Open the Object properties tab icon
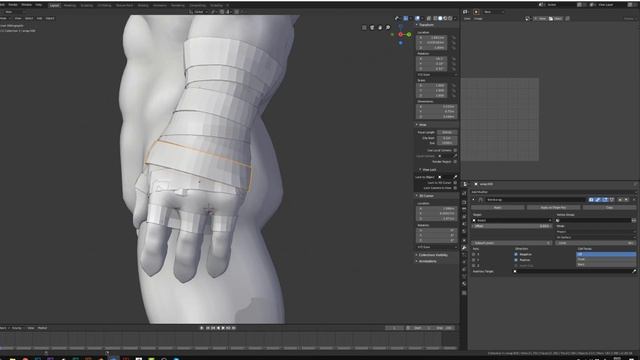The height and width of the screenshot is (360, 640). click(x=464, y=240)
